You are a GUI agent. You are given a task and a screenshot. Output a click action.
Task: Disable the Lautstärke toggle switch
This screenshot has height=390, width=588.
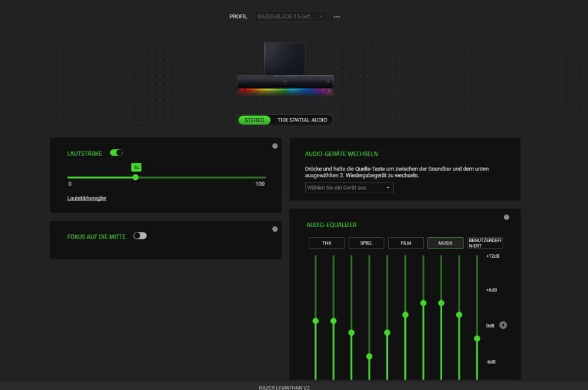[x=116, y=153]
